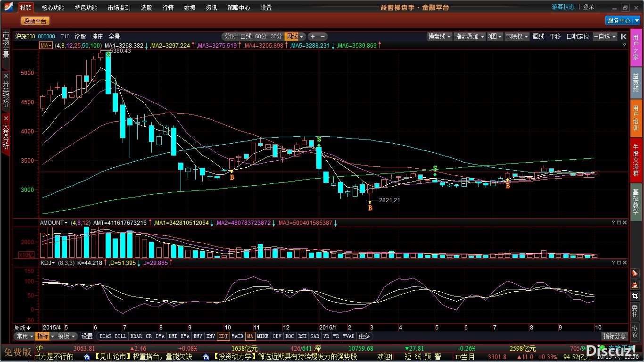Click the 更多 more indicators button
Image resolution: width=644 pixels, height=362 pixels.
click(x=364, y=336)
